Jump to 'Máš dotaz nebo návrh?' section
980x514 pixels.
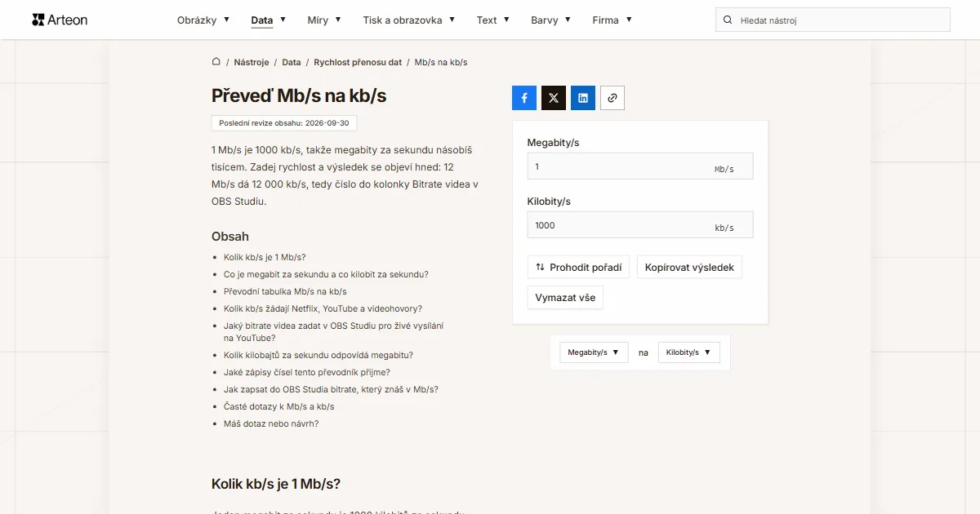pos(271,423)
